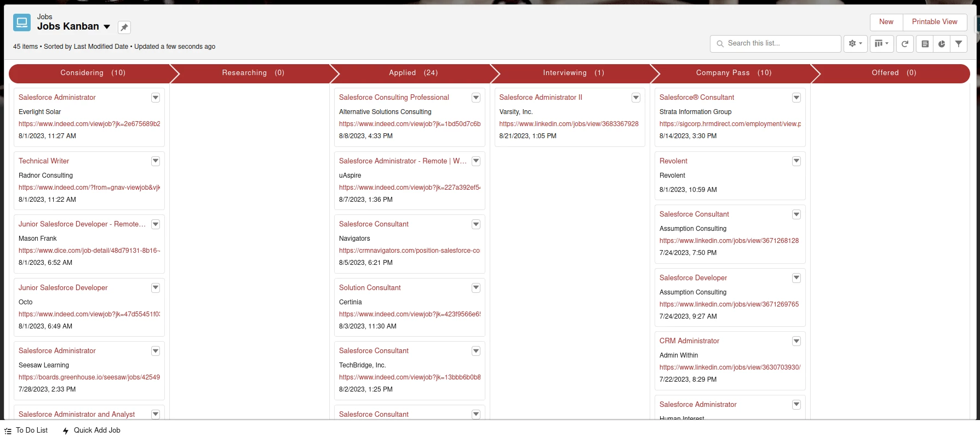The width and height of the screenshot is (980, 442).
Task: Open Everlight Solar card actions menu
Action: tap(156, 98)
